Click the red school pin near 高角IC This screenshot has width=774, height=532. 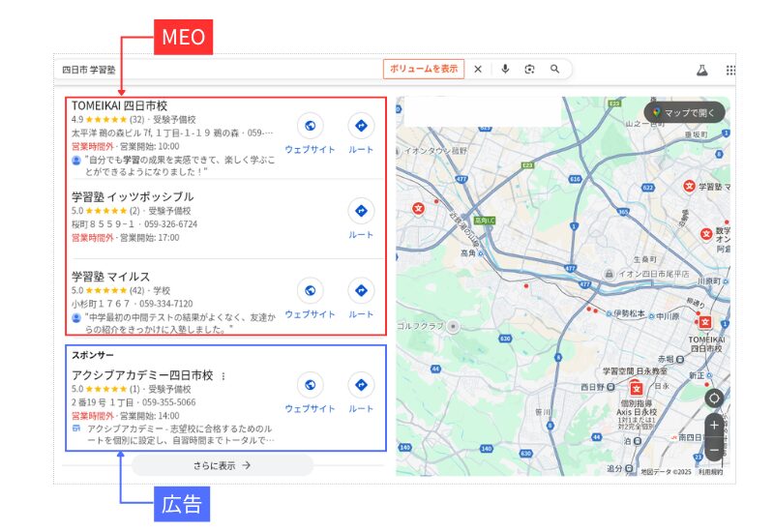419,208
